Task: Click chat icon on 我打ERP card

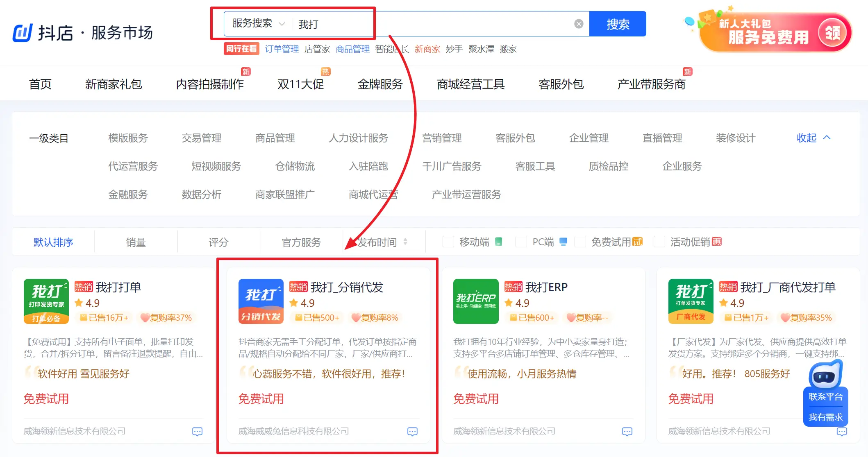Action: coord(627,431)
